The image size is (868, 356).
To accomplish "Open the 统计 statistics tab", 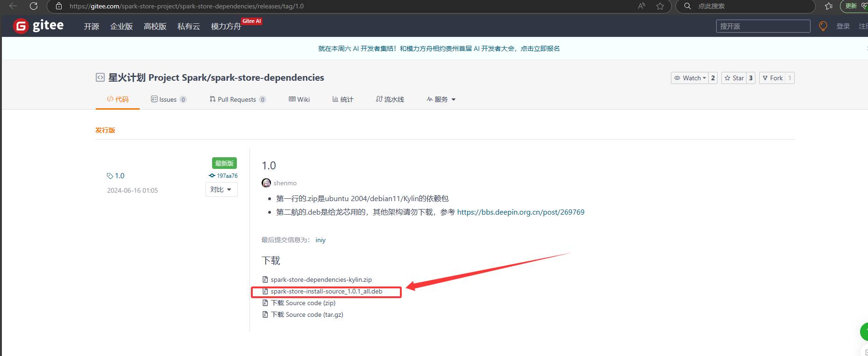I will 343,99.
